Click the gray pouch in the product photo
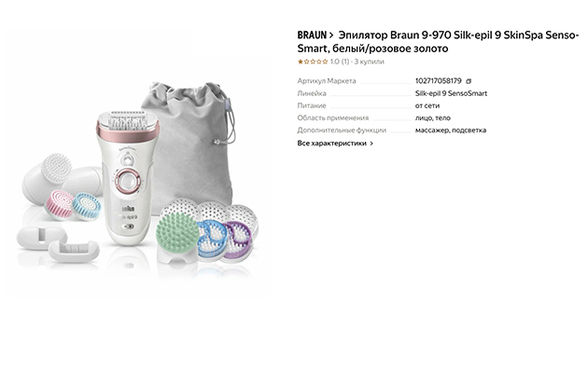Viewport: 588px width, 373px height. [x=189, y=145]
